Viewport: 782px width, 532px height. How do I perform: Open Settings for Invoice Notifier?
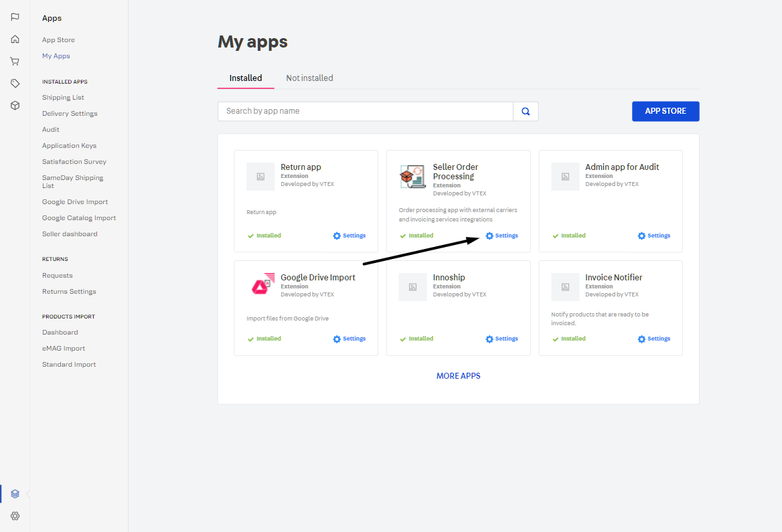(x=654, y=339)
